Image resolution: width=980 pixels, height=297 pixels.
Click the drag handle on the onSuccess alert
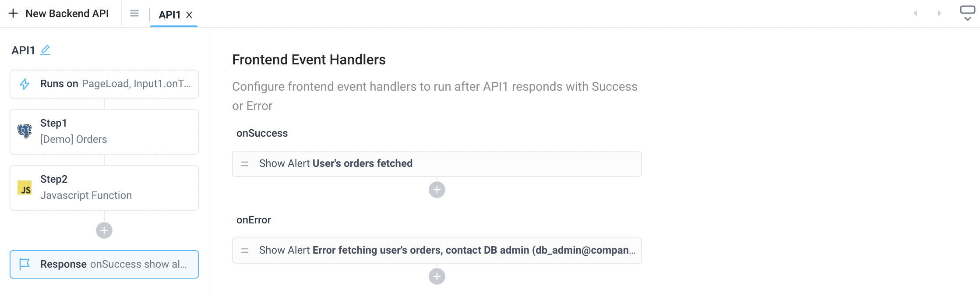244,164
